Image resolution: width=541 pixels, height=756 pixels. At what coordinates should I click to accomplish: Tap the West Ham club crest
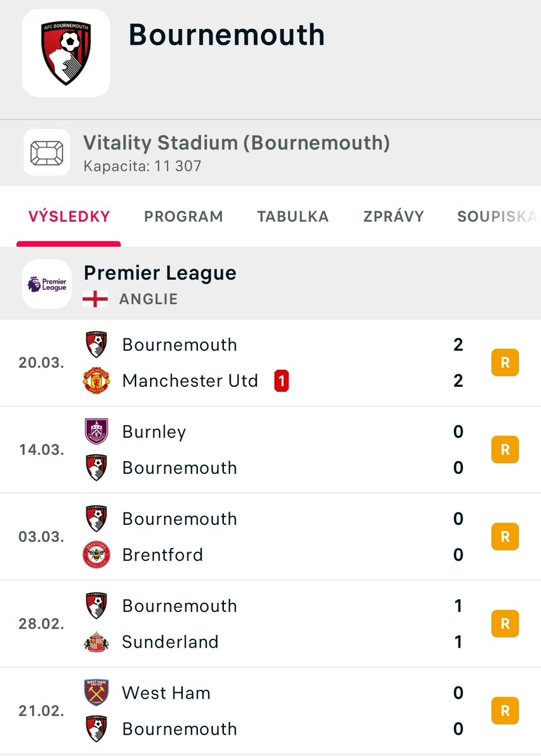pos(96,692)
